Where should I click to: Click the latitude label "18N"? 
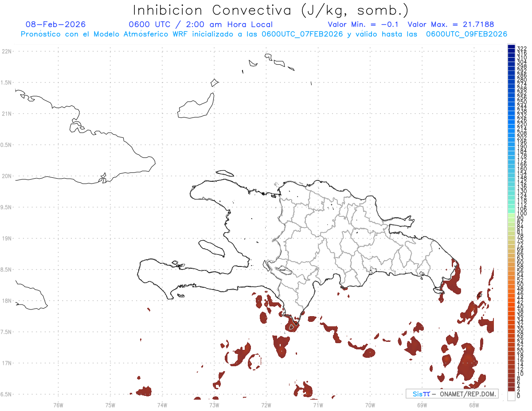(6, 301)
